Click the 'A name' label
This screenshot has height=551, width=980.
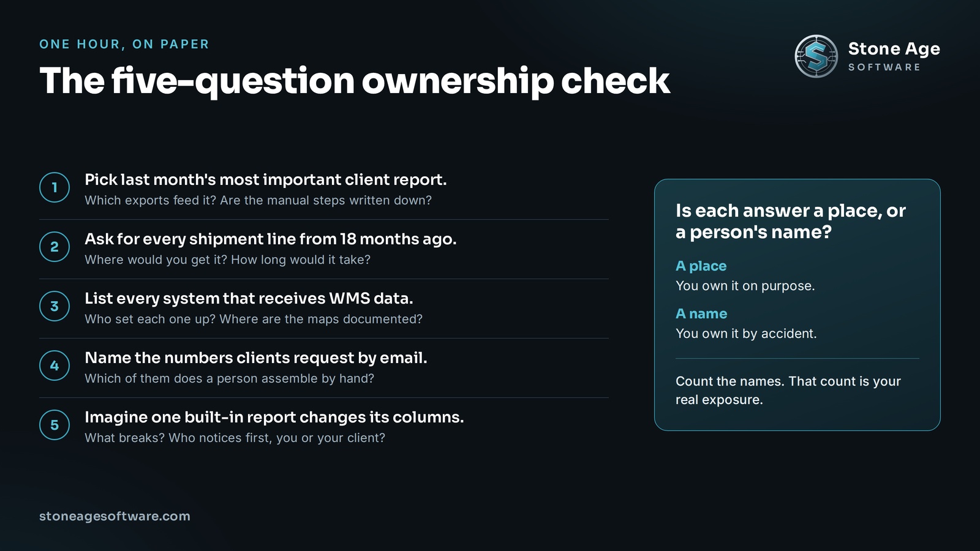[x=701, y=313]
